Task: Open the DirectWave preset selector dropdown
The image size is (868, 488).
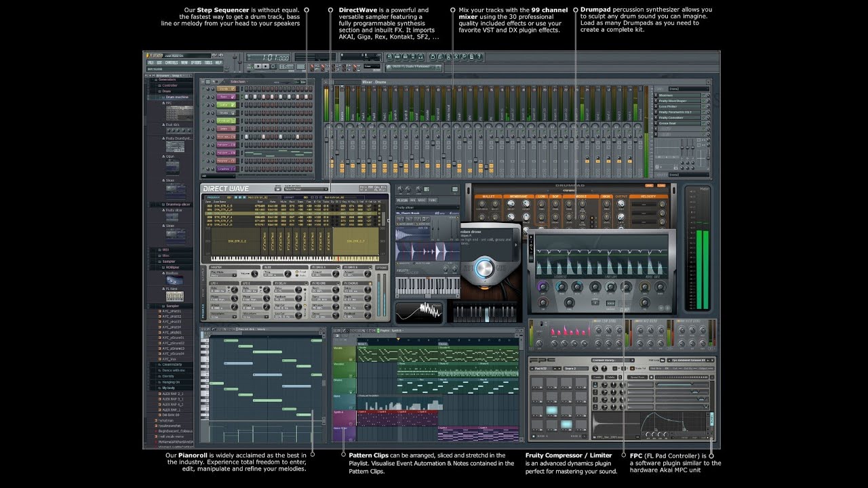Action: click(306, 189)
